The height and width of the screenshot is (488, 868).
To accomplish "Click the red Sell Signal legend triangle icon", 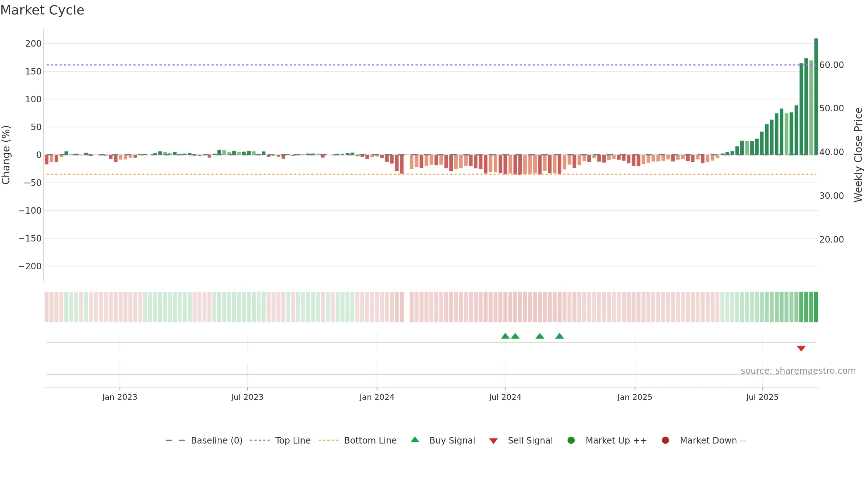I will coord(494,441).
